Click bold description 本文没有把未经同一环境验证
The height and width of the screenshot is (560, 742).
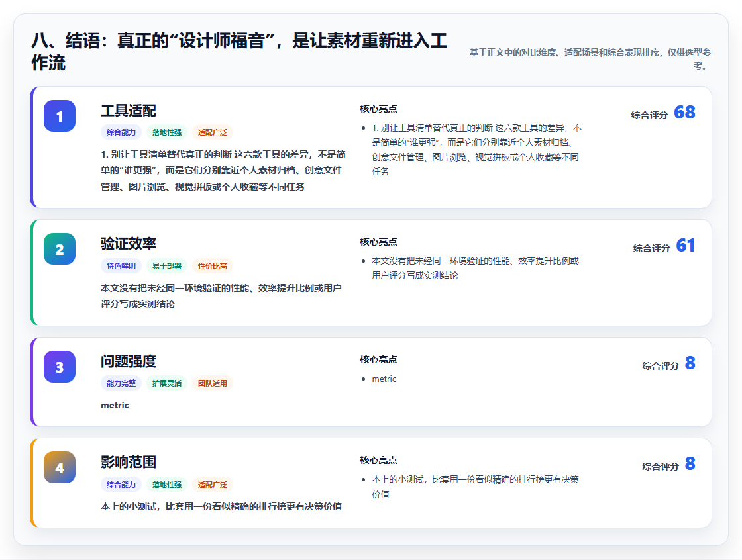[x=221, y=296]
